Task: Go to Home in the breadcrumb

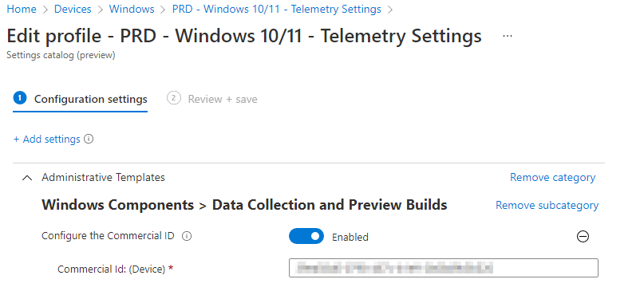Action: point(22,9)
